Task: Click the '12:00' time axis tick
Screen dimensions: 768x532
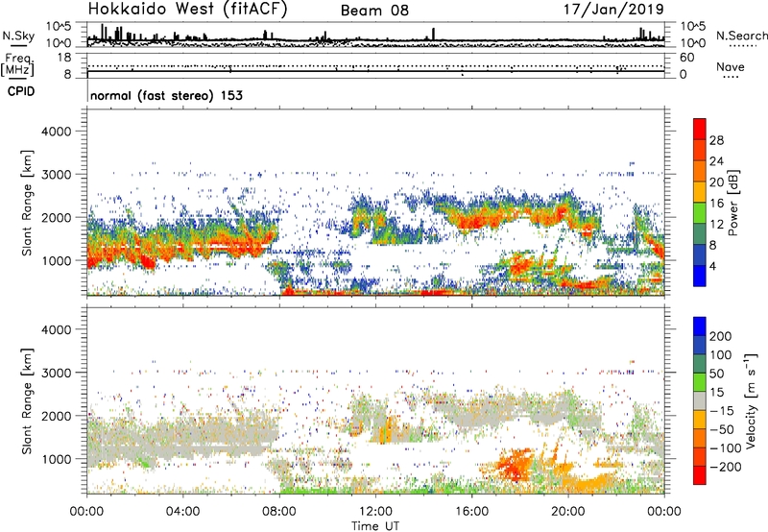Action: point(375,512)
